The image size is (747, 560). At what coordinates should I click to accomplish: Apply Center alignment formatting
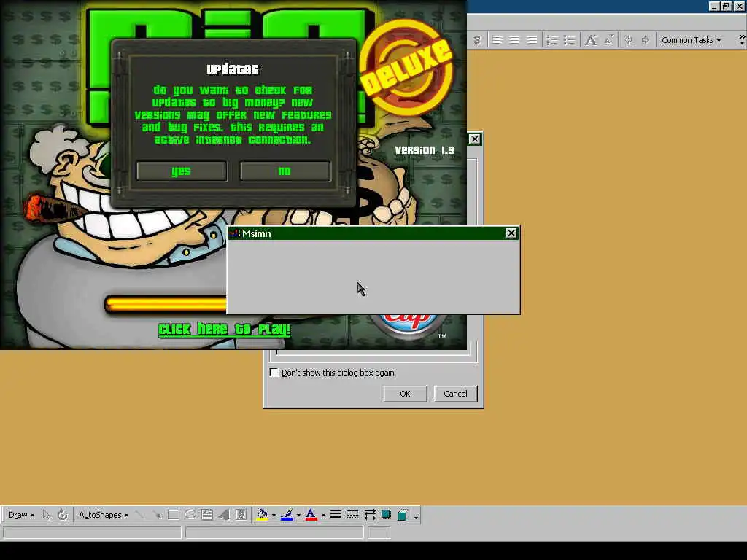click(x=514, y=41)
